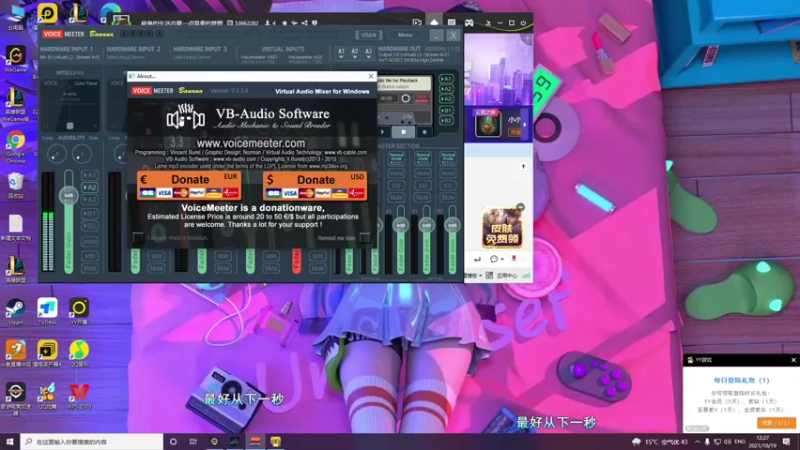Click the Donate EUR button
Screen dimensions: 800x450
[189, 185]
